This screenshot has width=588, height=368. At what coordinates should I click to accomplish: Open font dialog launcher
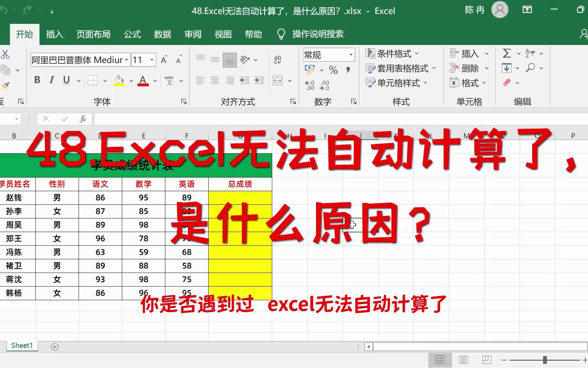click(184, 102)
